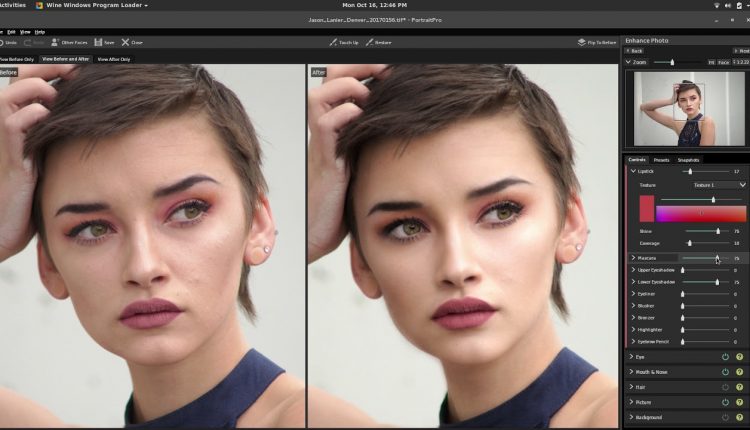
Task: Select View Before and After mode
Action: (66, 59)
